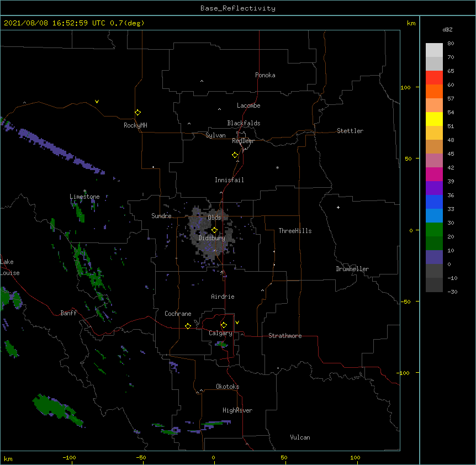476x465 pixels.
Task: Click the yellow marker west of Calgary
Action: [x=188, y=326]
